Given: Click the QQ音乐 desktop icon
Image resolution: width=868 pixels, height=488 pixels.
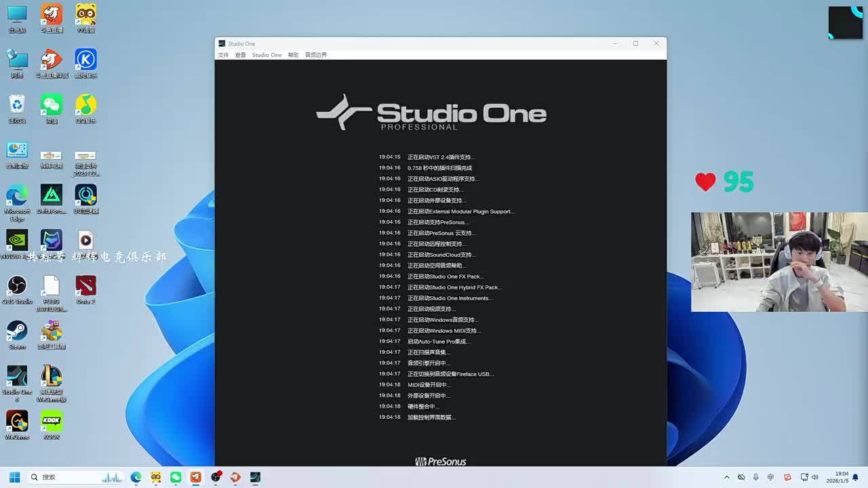Looking at the screenshot, I should (x=85, y=105).
